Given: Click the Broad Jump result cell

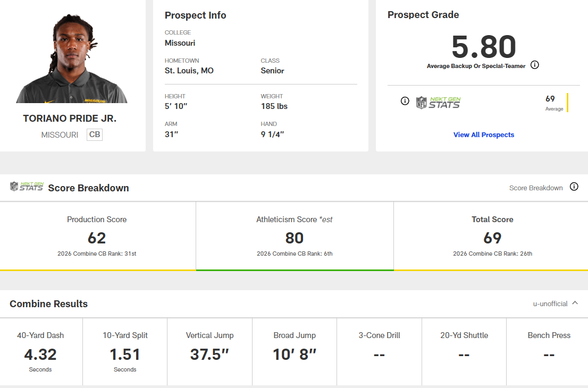Looking at the screenshot, I should click(295, 352).
